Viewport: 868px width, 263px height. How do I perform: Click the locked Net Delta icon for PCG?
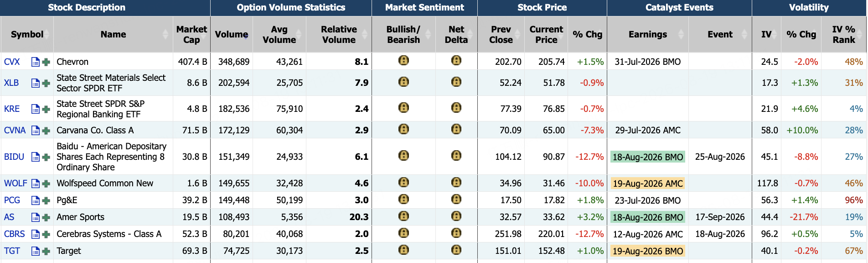click(x=456, y=199)
